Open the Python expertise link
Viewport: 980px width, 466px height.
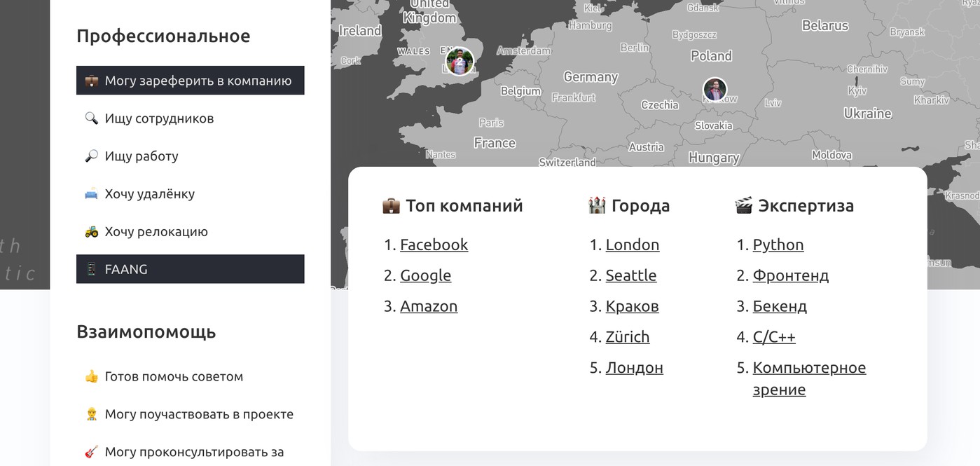[778, 245]
